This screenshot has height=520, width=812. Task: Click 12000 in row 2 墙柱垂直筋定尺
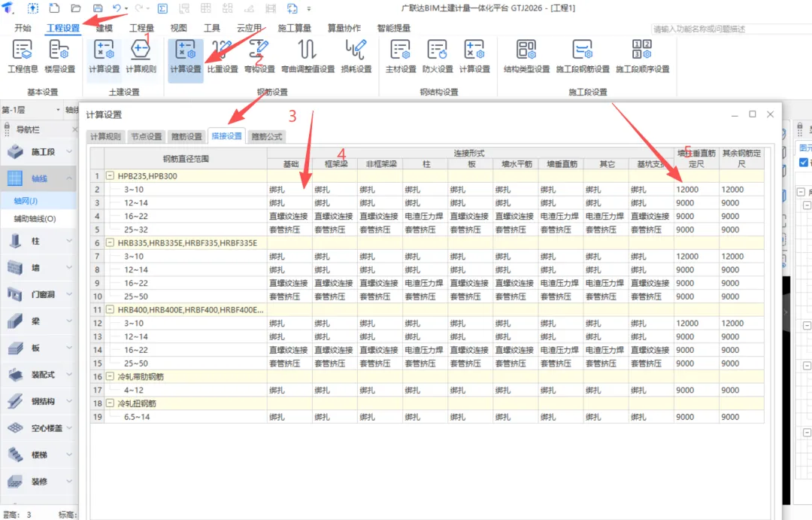(696, 189)
